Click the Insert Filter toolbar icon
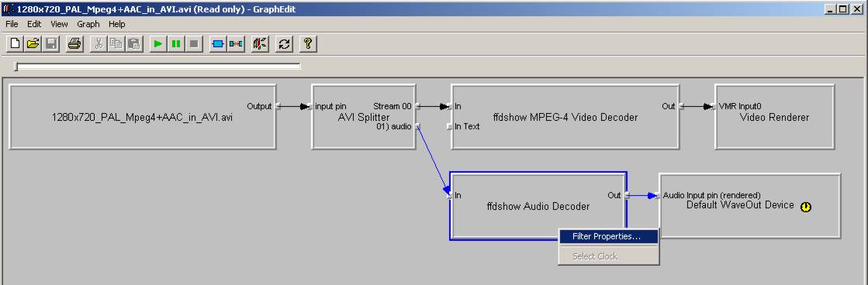The width and height of the screenshot is (868, 285). tap(218, 43)
